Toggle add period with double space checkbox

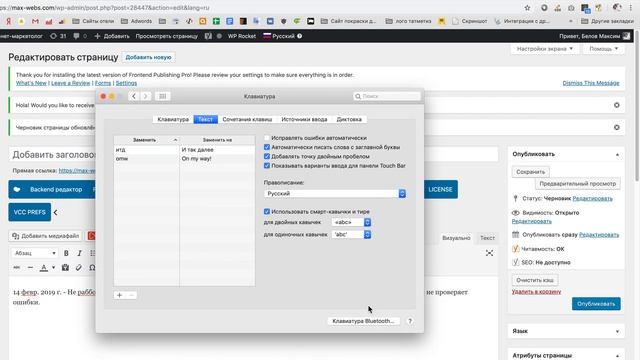coord(267,156)
